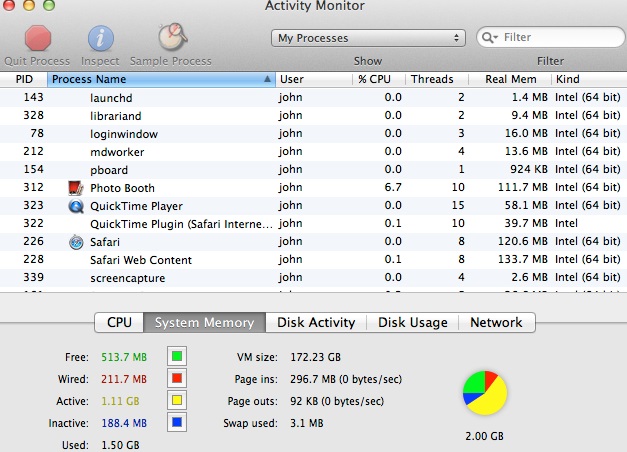This screenshot has width=627, height=452.
Task: Click the 188.4 MB Inactive value
Action: coord(124,423)
